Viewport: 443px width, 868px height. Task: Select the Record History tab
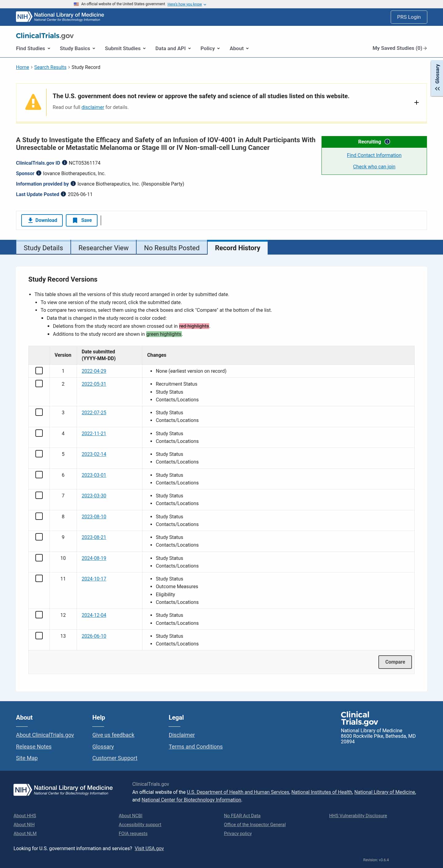click(x=237, y=248)
